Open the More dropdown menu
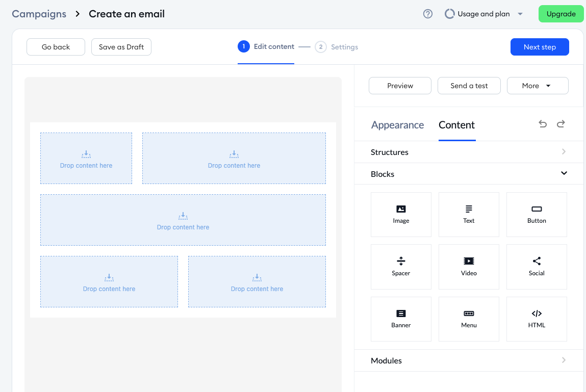 coord(537,86)
